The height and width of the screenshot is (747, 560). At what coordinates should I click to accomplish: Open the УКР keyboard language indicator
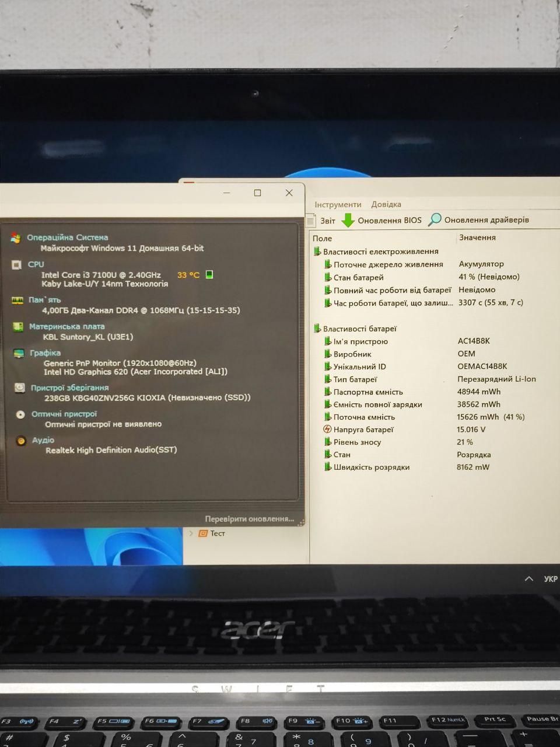pyautogui.click(x=550, y=579)
